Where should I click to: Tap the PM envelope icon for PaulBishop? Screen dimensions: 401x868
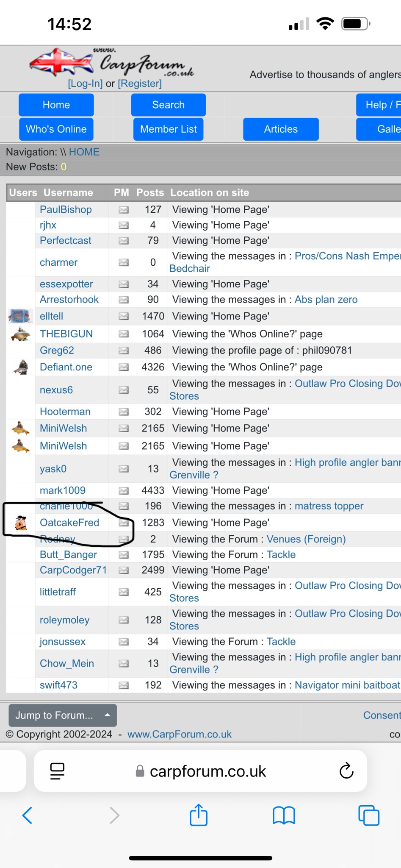[x=123, y=210]
